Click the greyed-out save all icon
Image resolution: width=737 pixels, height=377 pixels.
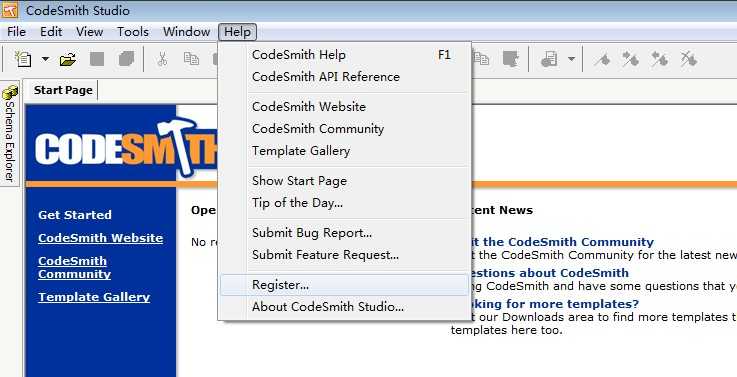pos(126,59)
